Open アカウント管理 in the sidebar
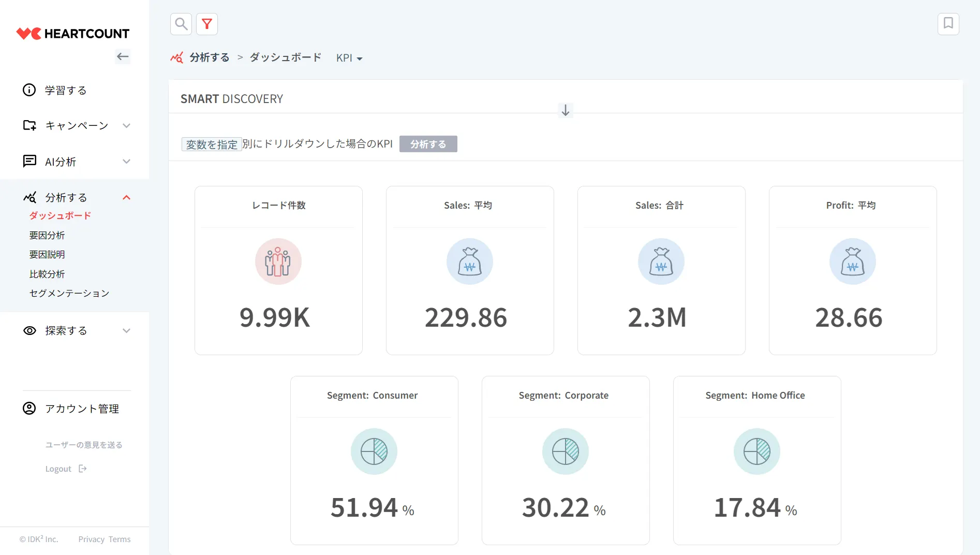Viewport: 980px width, 555px height. coord(82,408)
